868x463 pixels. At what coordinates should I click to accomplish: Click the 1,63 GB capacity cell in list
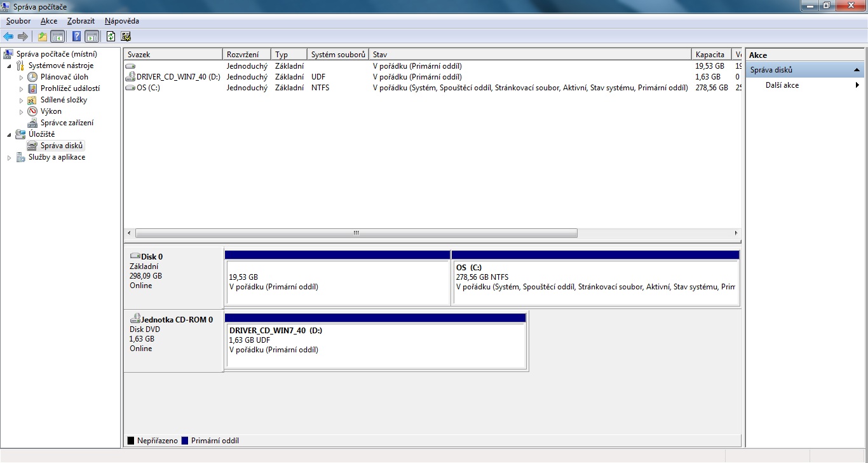point(708,77)
